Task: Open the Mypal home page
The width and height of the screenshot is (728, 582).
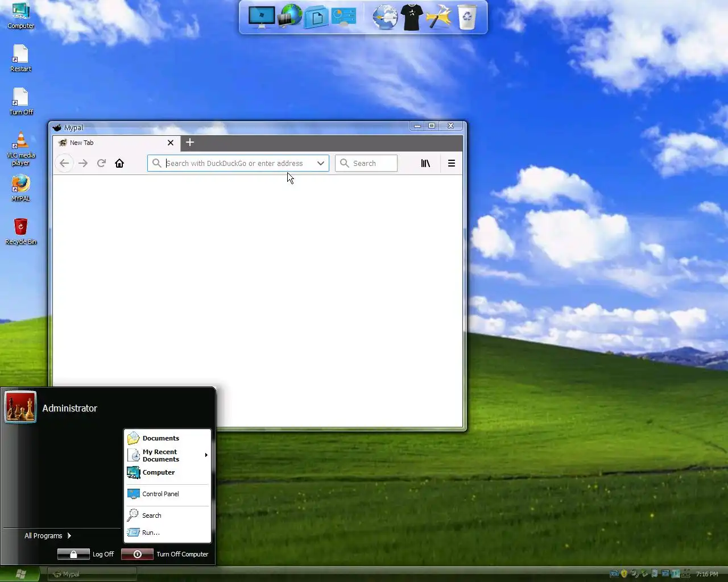Action: 119,163
